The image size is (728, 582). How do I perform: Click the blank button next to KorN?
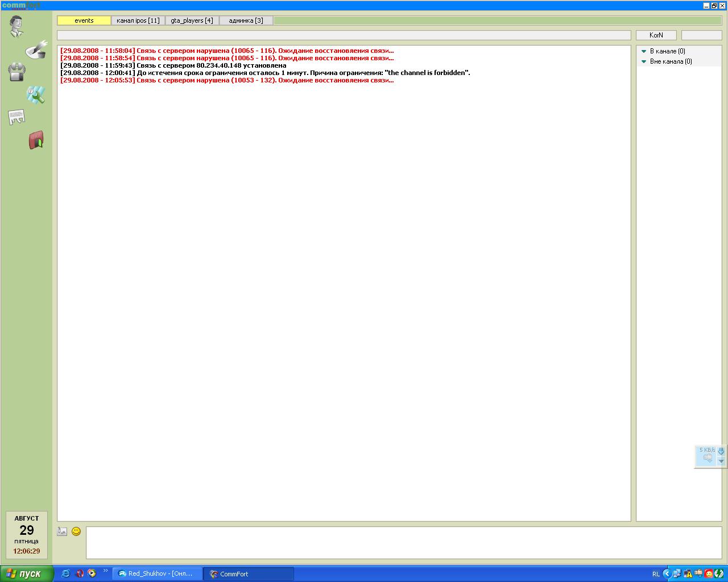(702, 35)
